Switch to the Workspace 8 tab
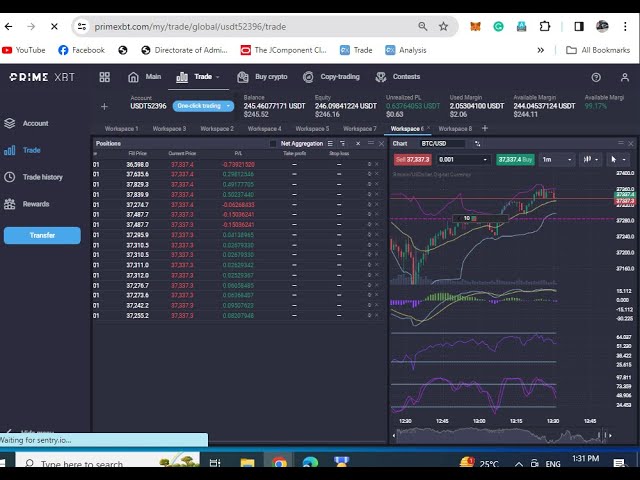Viewport: 640px width, 480px height. (455, 128)
